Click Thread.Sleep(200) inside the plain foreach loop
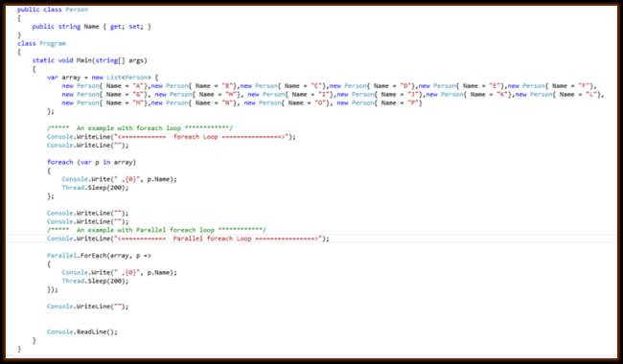 pos(95,188)
